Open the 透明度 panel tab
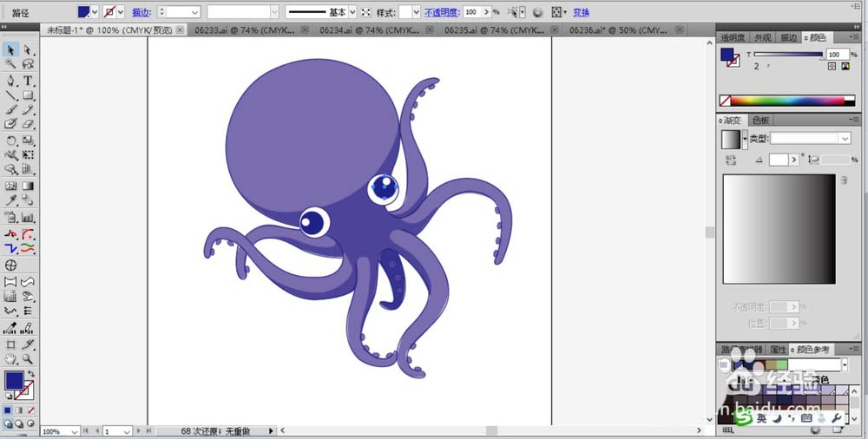This screenshot has height=439, width=868. tap(733, 37)
